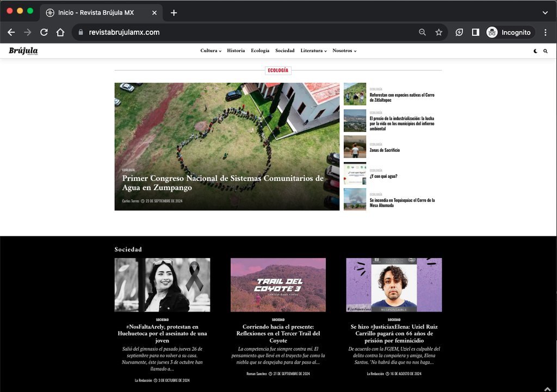Open the Primer Congreso Nacional featured article
Image resolution: width=557 pixels, height=392 pixels.
[x=222, y=183]
